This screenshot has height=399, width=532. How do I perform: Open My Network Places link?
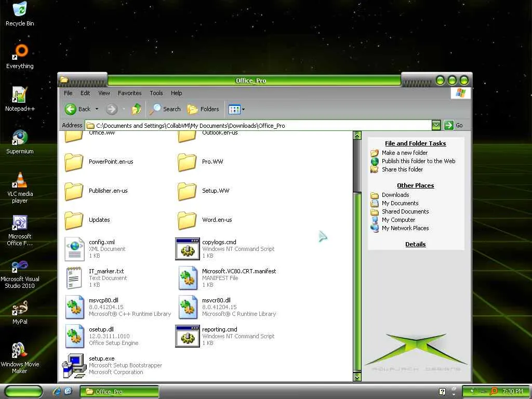pyautogui.click(x=405, y=228)
